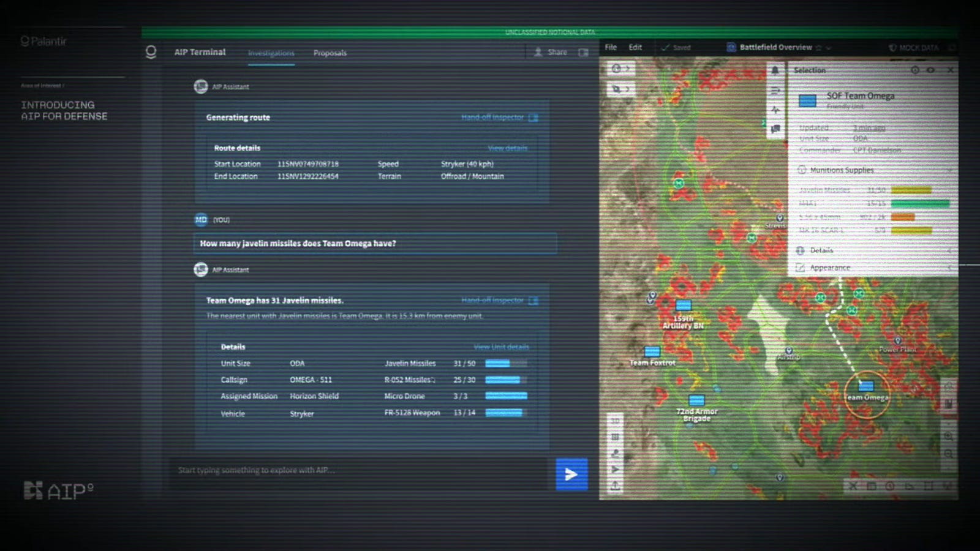980x551 pixels.
Task: Open the shape selection tool dropdown
Action: point(620,89)
